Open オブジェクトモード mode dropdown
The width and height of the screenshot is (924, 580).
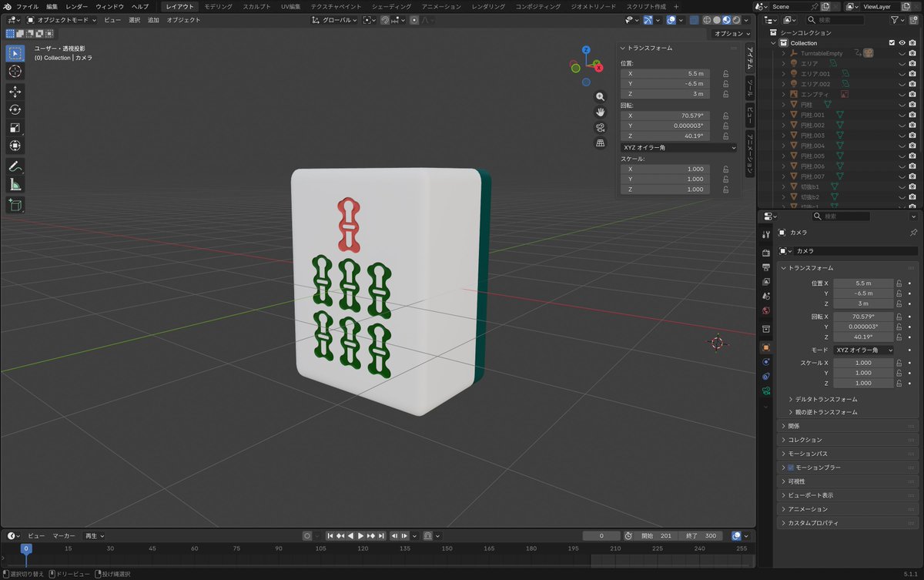pos(62,19)
